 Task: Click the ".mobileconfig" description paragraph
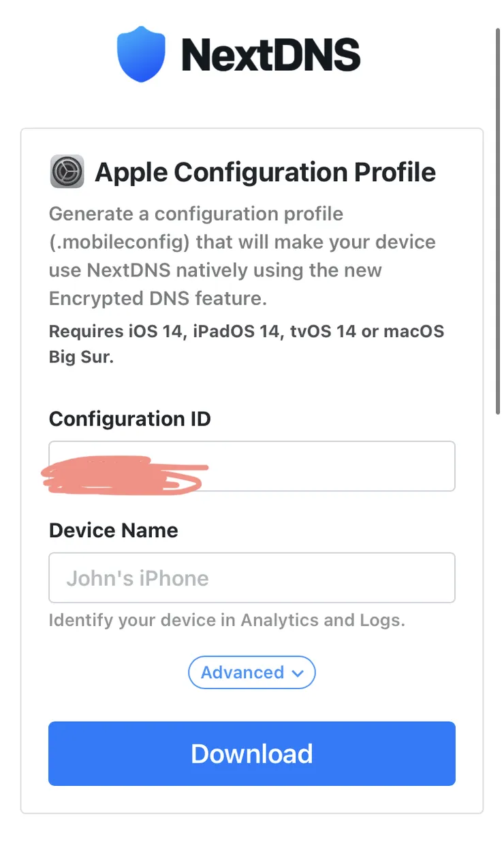242,256
